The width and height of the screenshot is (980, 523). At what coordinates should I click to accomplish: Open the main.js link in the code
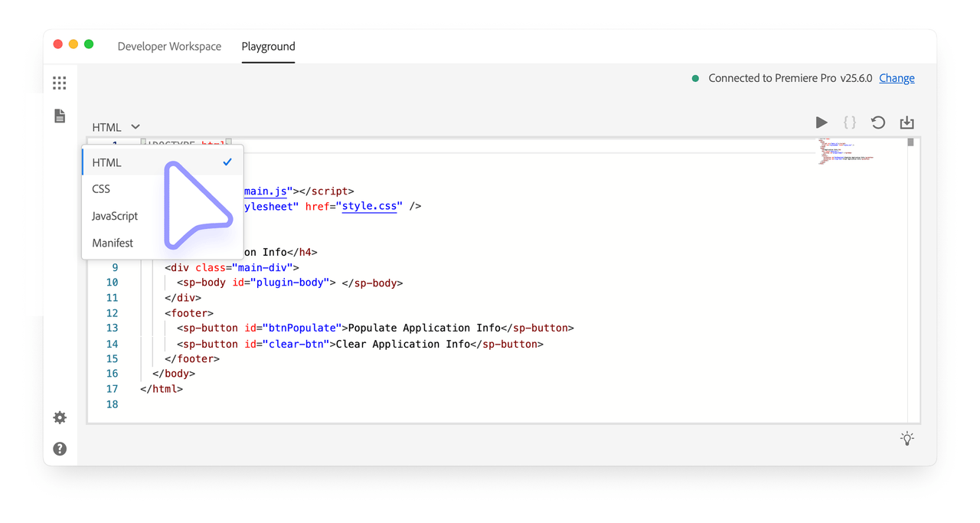(x=265, y=191)
